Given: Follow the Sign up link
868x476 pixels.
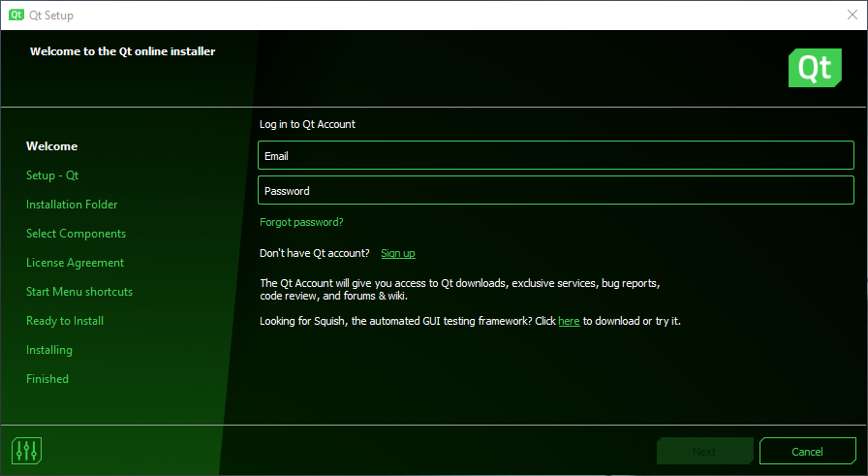Looking at the screenshot, I should click(398, 253).
